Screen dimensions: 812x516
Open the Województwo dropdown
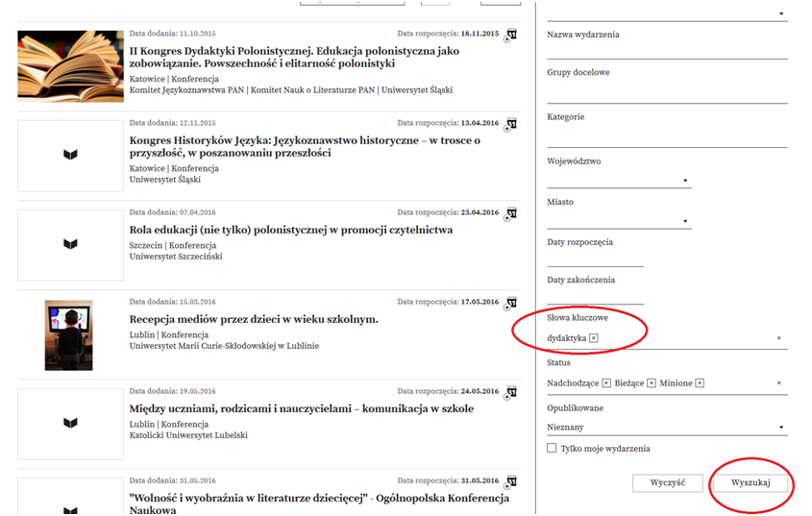click(x=620, y=181)
